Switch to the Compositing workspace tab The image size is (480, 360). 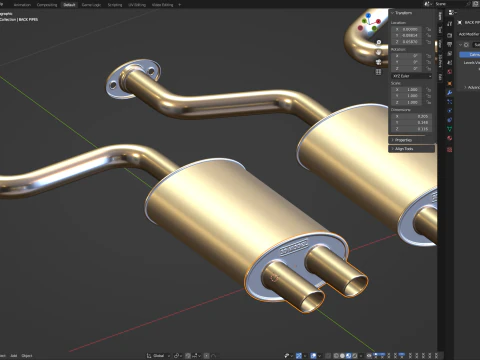point(47,5)
